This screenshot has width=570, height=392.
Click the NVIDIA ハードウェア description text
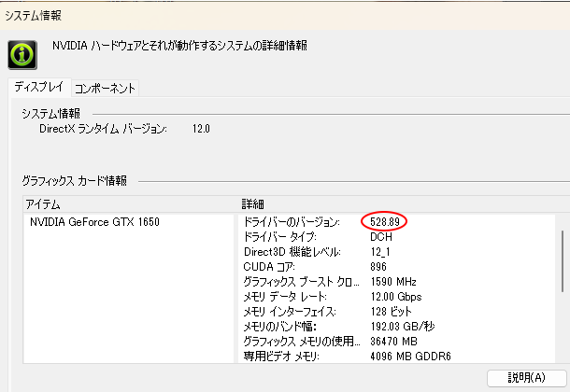(x=180, y=46)
